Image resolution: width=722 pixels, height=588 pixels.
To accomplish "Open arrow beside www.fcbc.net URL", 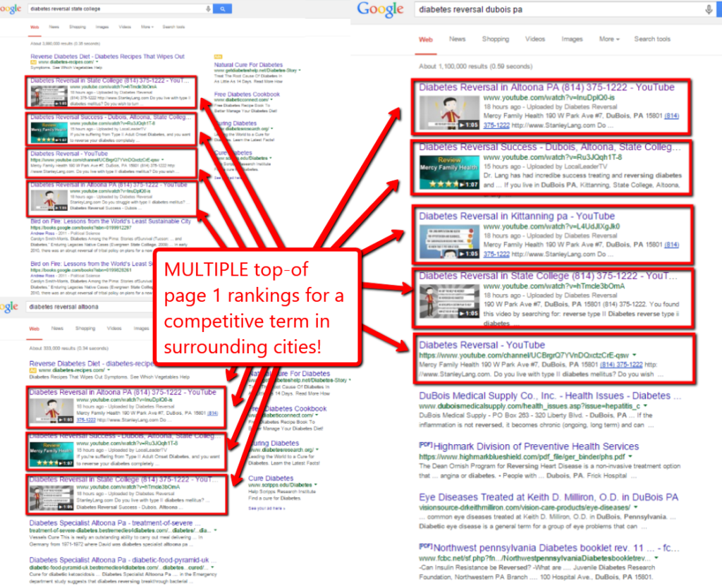I will (656, 558).
